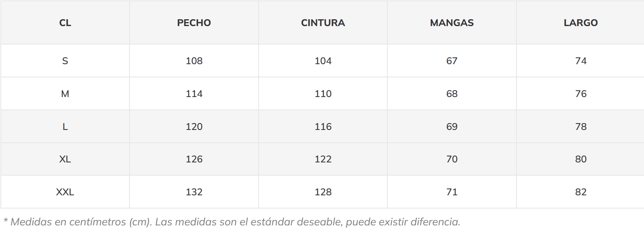Select the 128 waist value for XXL
This screenshot has height=235, width=644.
pyautogui.click(x=323, y=192)
